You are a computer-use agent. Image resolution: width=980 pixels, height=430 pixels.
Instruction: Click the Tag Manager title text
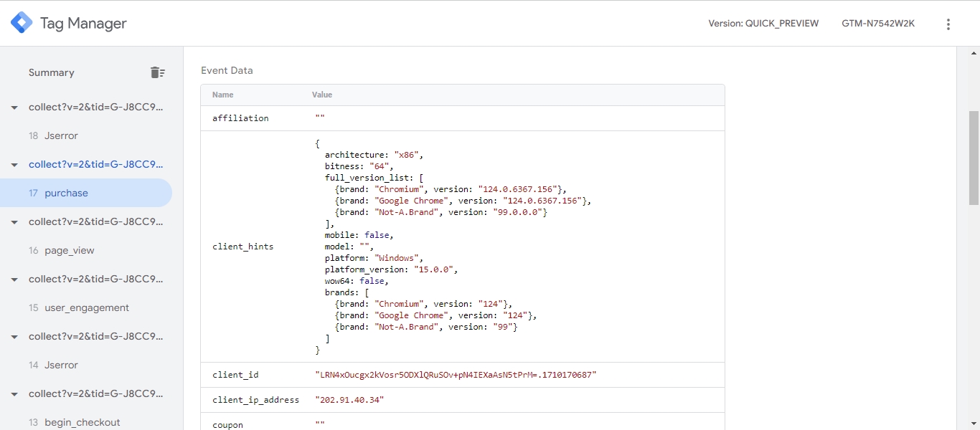pos(83,24)
